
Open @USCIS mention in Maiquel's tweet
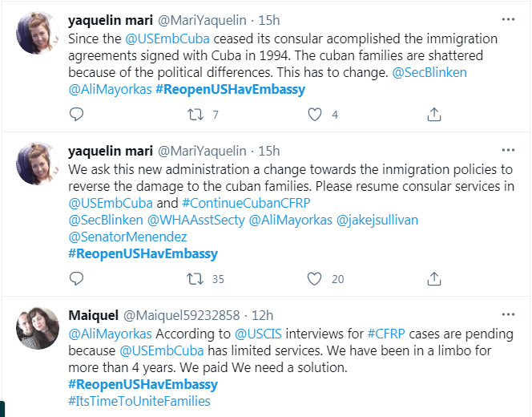(258, 334)
